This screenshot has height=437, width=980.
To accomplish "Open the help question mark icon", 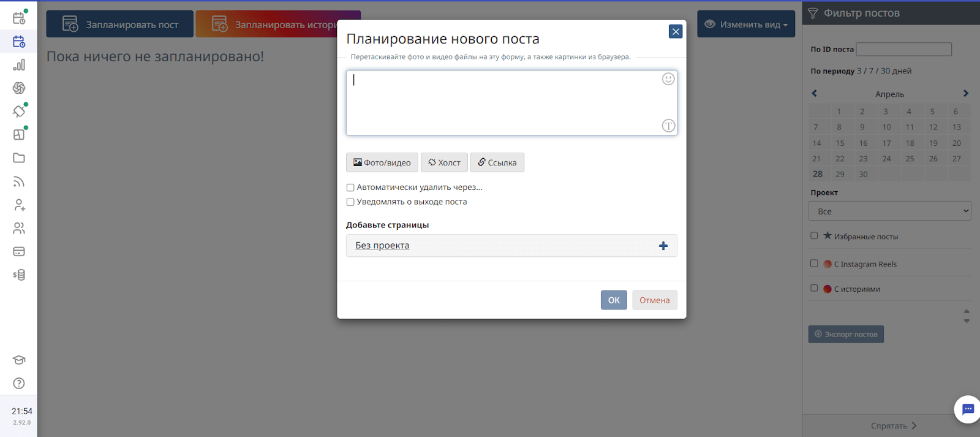I will click(19, 383).
